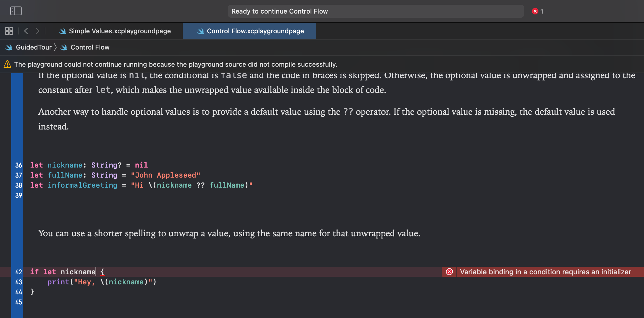Screen dimensions: 644x318
Task: Open GuidedTour breadcrumb in jump bar
Action: tap(34, 47)
